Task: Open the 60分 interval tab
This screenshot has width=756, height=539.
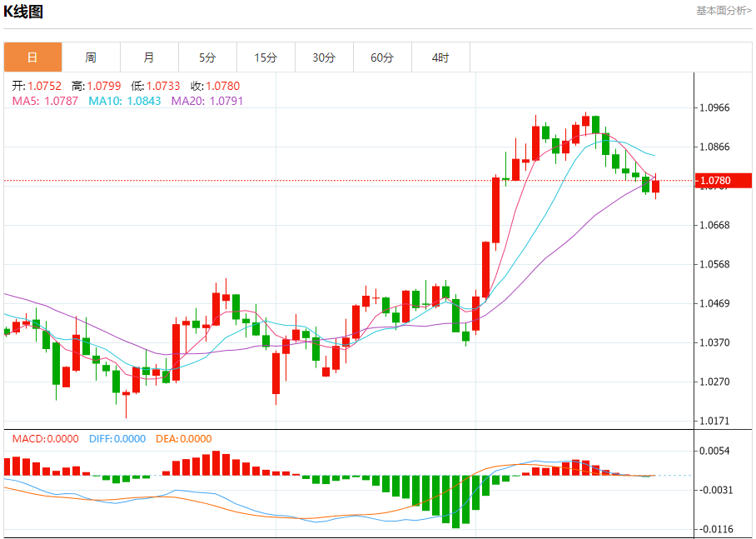Action: coord(383,57)
